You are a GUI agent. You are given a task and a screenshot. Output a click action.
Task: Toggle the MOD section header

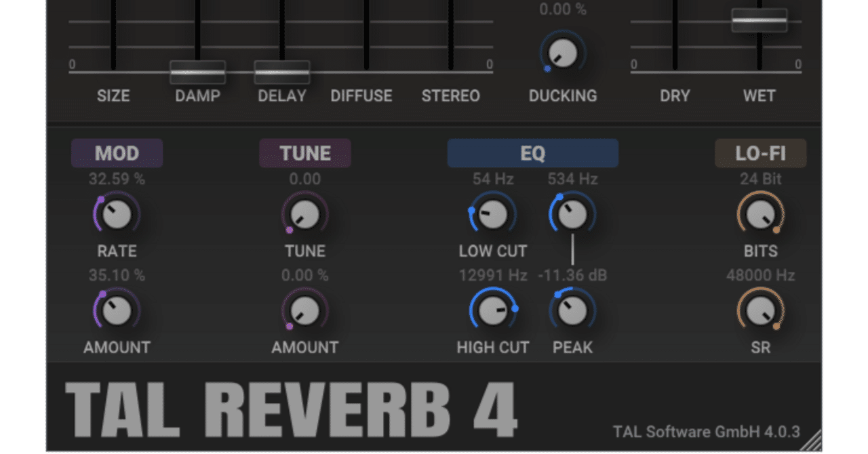pos(116,152)
